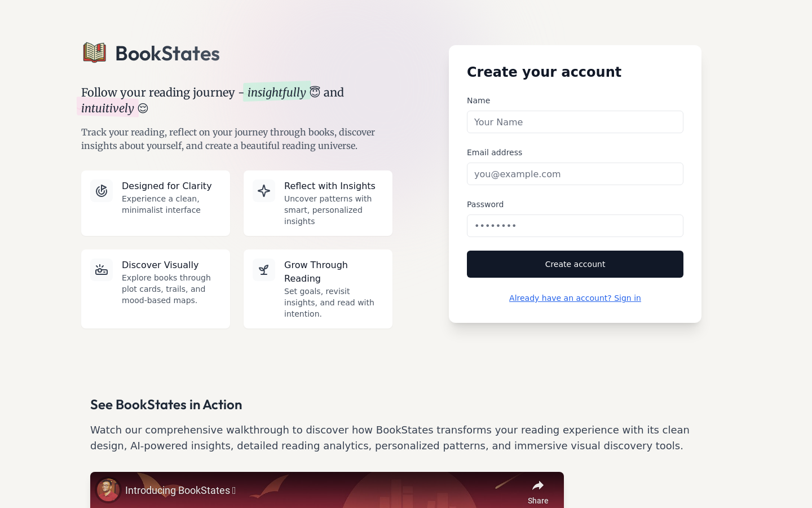Click the Discover Visually card heading

coord(160,265)
